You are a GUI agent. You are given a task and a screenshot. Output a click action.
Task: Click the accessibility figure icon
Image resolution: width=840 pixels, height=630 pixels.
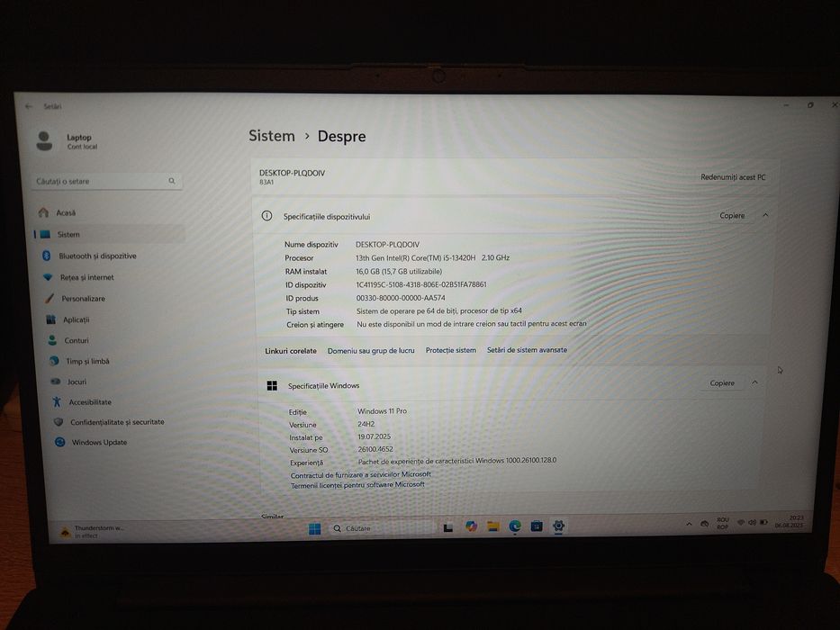pyautogui.click(x=57, y=401)
